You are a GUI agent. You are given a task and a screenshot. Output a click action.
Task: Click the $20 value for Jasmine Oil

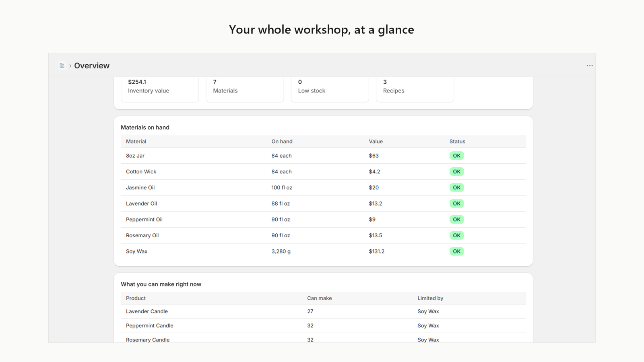pos(374,187)
